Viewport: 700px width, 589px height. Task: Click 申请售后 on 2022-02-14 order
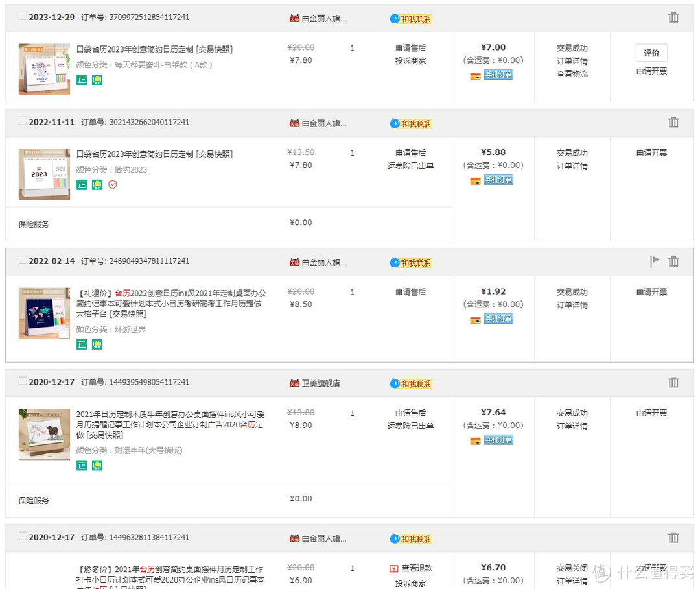click(410, 292)
